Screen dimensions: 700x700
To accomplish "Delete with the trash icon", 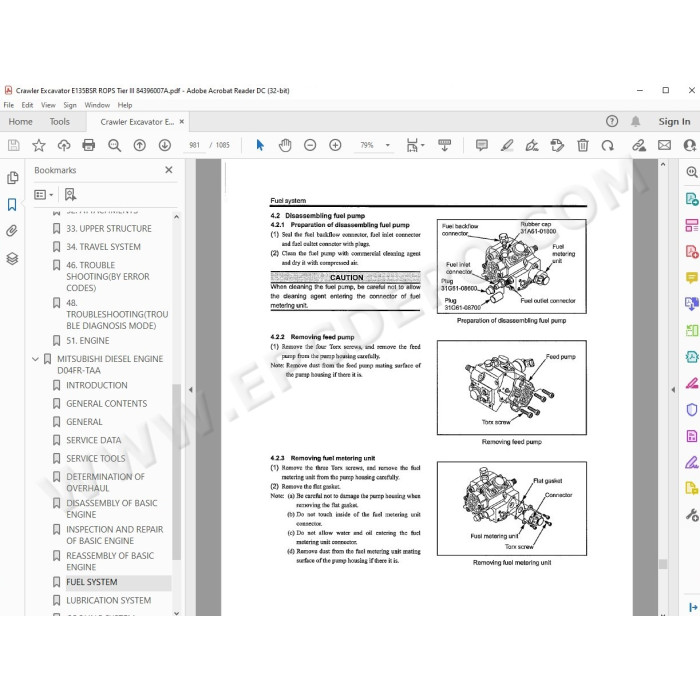I will point(583,145).
